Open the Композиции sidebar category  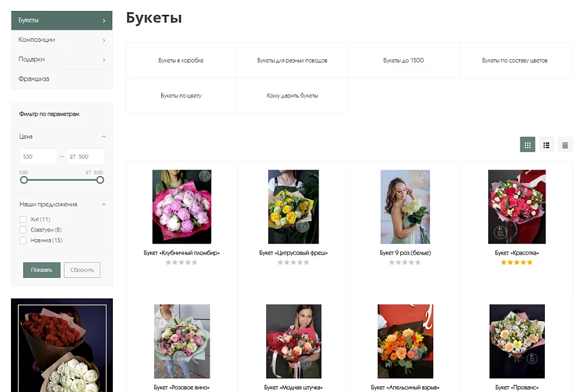tap(62, 40)
